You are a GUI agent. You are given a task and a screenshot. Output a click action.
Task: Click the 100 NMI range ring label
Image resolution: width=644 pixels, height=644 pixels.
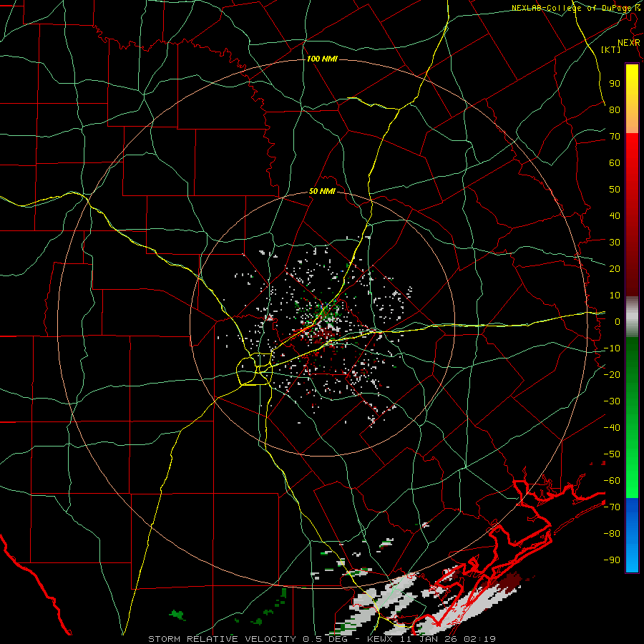[x=321, y=59]
